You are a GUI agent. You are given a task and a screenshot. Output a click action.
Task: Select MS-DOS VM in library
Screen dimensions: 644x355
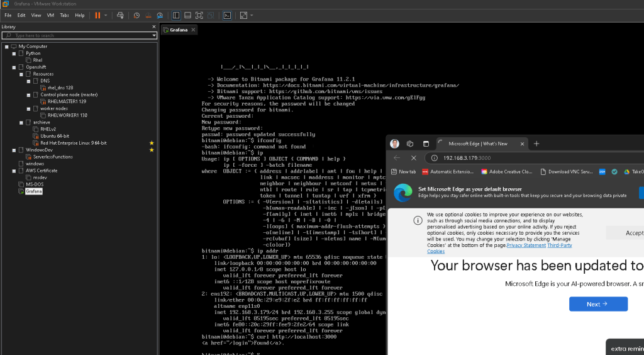tap(35, 184)
